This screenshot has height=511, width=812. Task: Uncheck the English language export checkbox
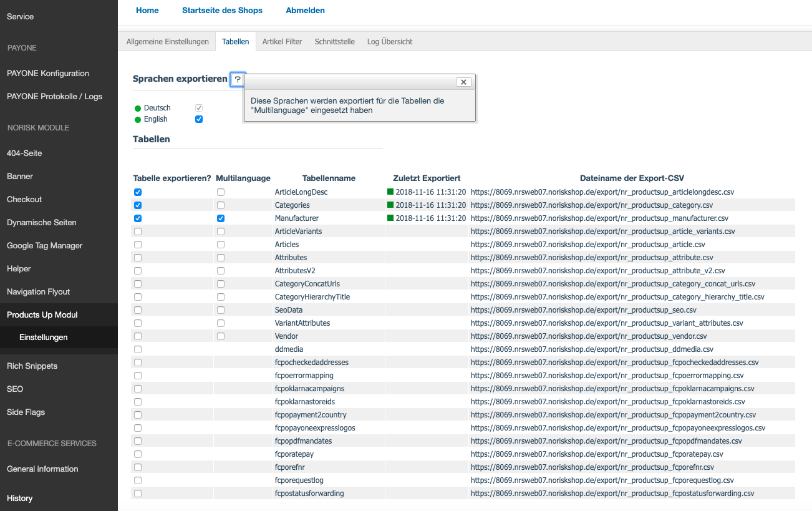click(199, 119)
